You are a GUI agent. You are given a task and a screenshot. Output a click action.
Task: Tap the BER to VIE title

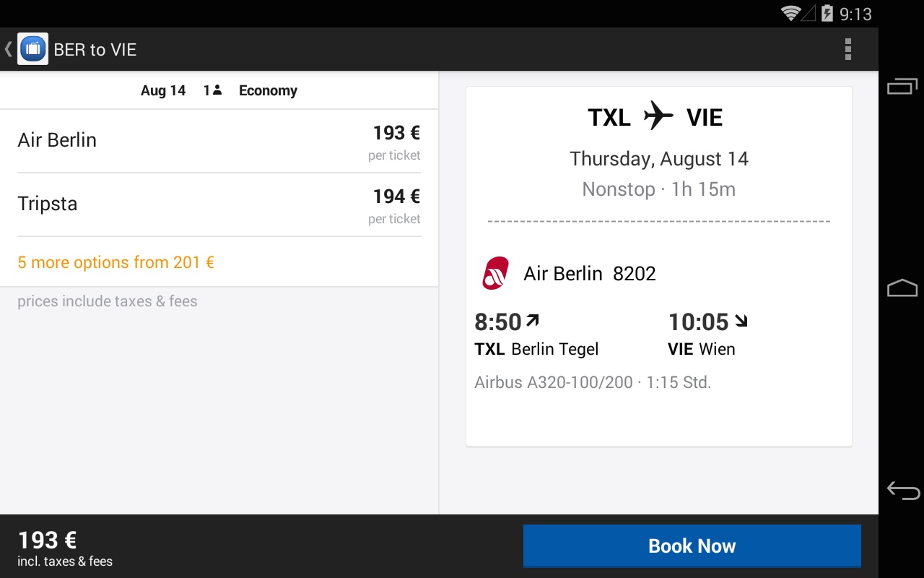pyautogui.click(x=95, y=49)
